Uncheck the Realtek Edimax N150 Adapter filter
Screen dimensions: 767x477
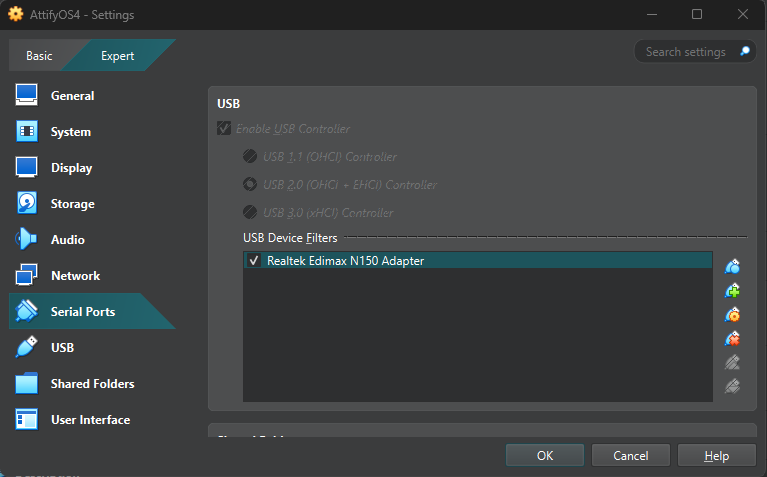254,261
